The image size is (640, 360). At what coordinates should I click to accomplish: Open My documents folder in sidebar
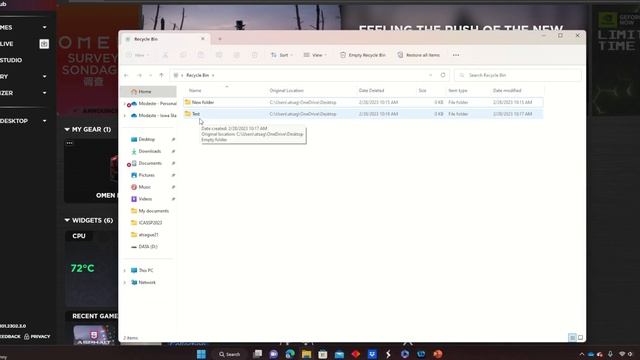(150, 211)
